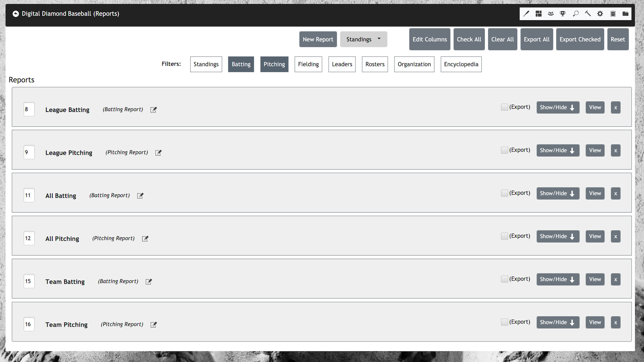Expand Show/Hide for League Pitching
Screen dimensions: 644x362
point(558,150)
